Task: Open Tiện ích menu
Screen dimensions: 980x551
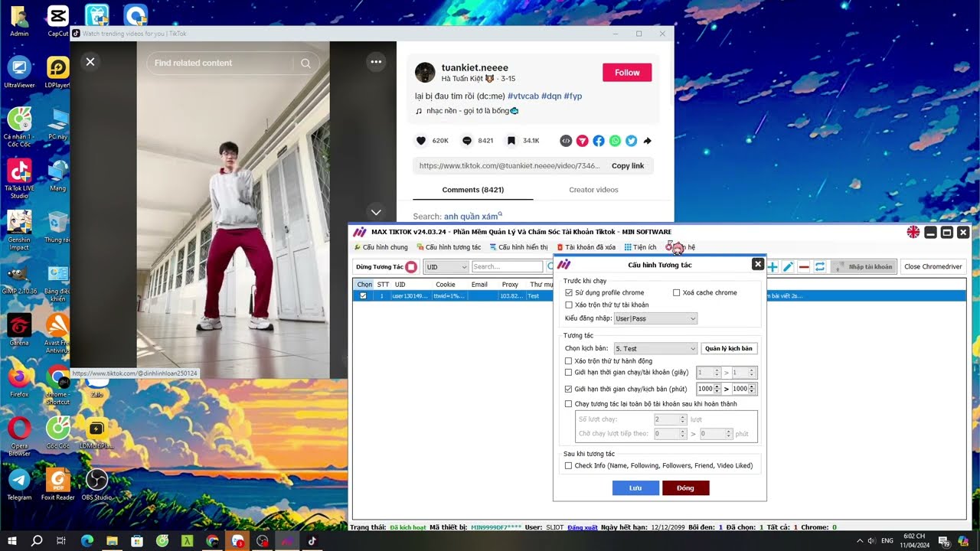Action: [x=640, y=247]
